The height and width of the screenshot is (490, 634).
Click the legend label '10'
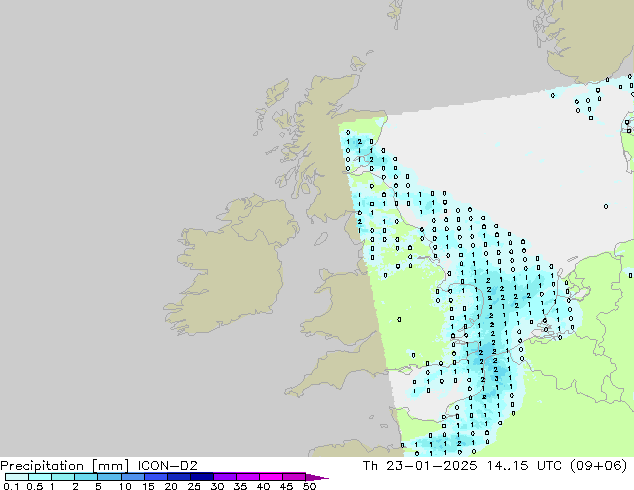[x=125, y=486]
